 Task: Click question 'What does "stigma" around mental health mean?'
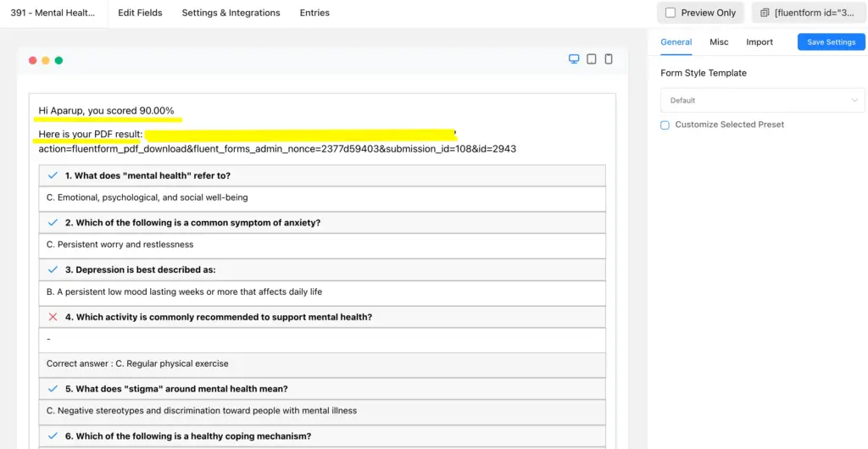(x=176, y=389)
